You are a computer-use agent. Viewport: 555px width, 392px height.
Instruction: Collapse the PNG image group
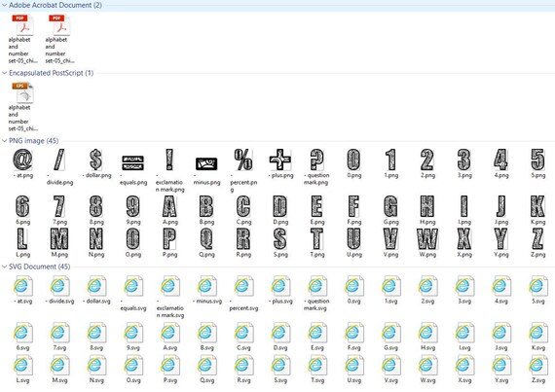[x=4, y=141]
